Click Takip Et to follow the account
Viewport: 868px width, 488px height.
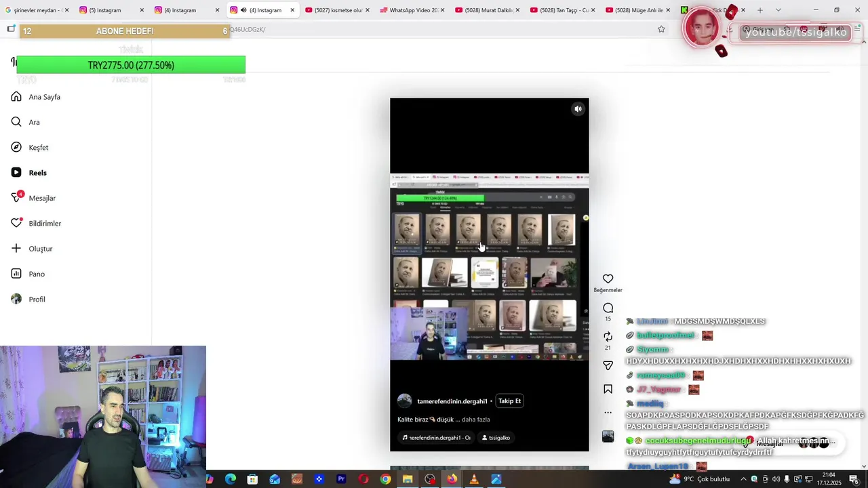[510, 401]
